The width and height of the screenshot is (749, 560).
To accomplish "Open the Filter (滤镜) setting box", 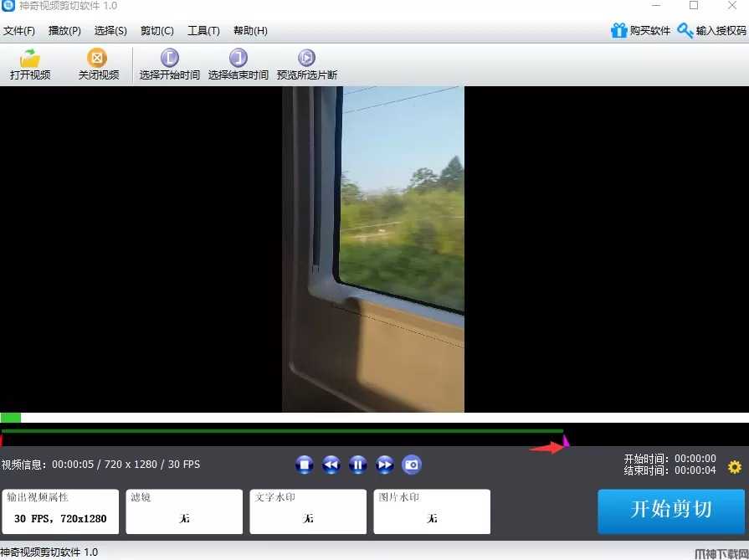I will pyautogui.click(x=184, y=511).
